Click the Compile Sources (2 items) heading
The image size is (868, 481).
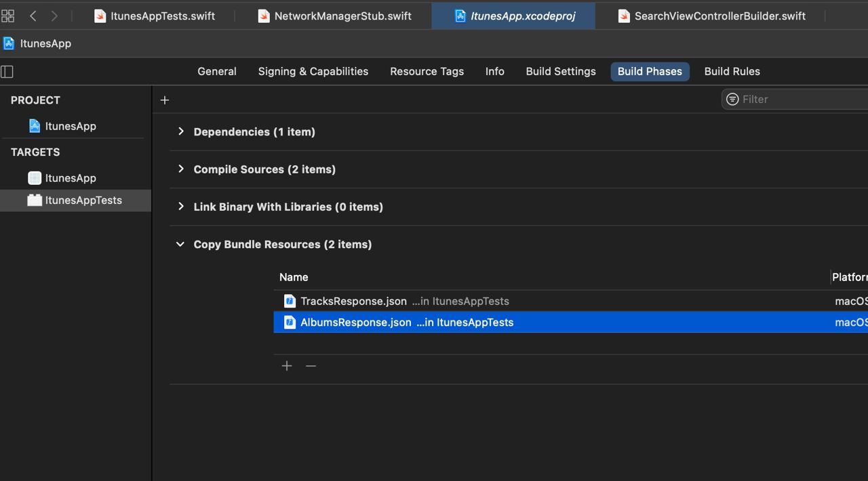264,169
